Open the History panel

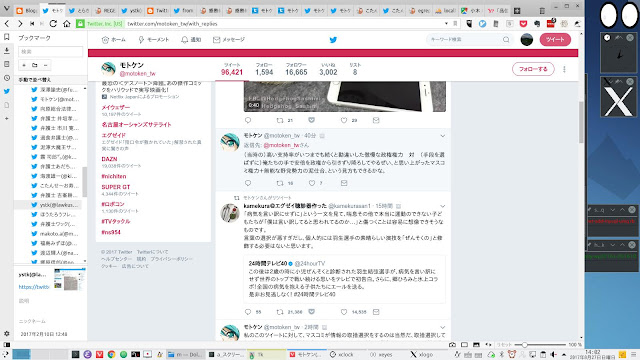click(7, 78)
